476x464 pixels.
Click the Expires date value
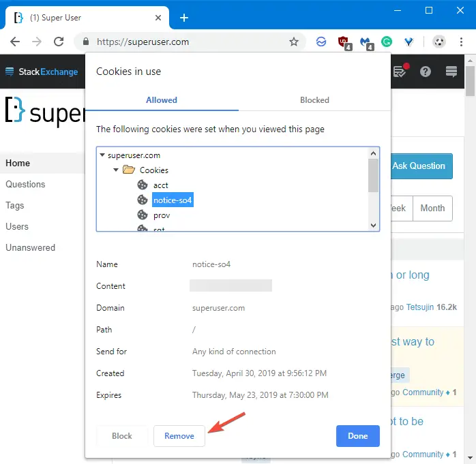[x=260, y=395]
